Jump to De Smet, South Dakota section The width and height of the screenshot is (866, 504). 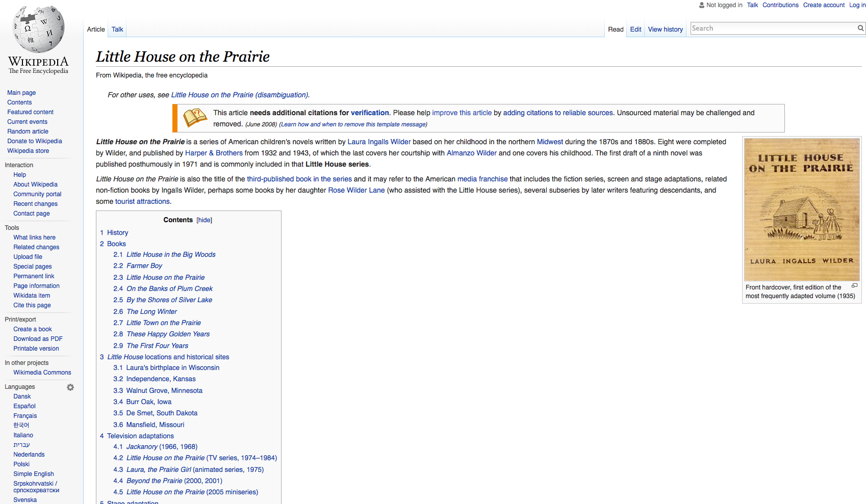[162, 413]
